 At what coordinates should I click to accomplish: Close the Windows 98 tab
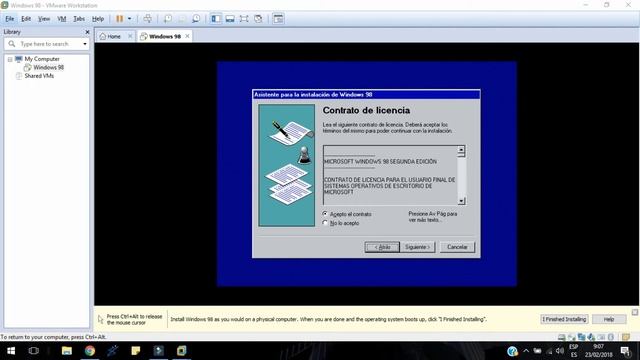coord(187,36)
